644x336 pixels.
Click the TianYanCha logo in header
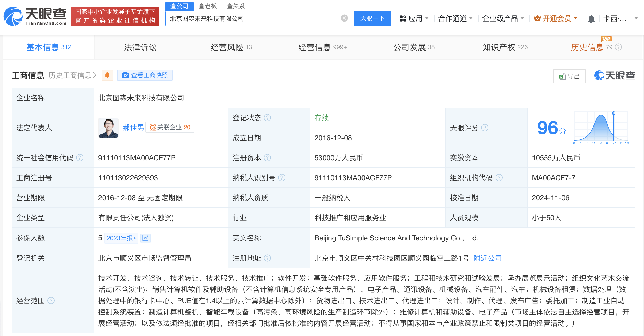(35, 16)
